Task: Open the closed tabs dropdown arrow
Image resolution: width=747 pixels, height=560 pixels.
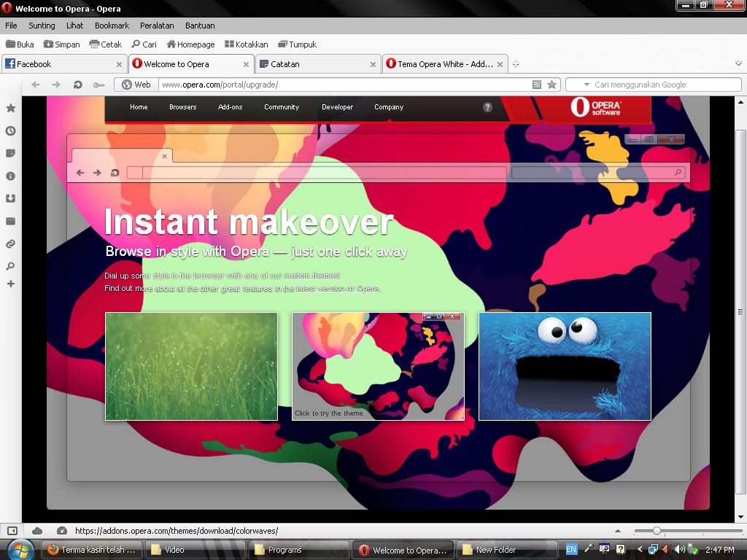Action: (x=738, y=63)
